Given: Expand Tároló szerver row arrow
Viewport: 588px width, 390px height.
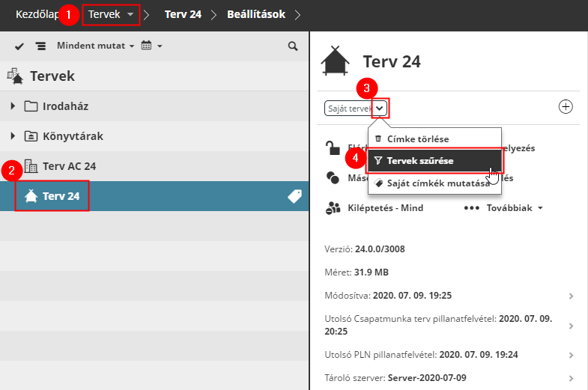Looking at the screenshot, I should tap(571, 378).
